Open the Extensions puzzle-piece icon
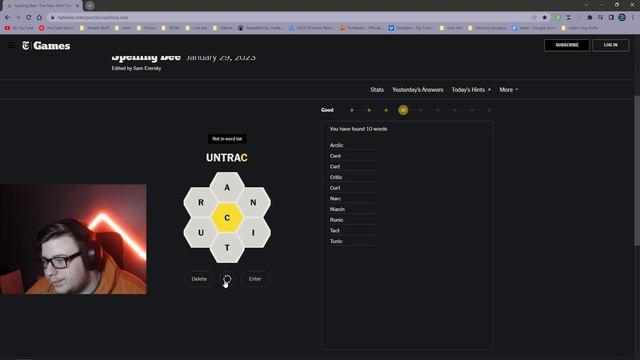Screen dimensions: 640x360 coord(589,18)
